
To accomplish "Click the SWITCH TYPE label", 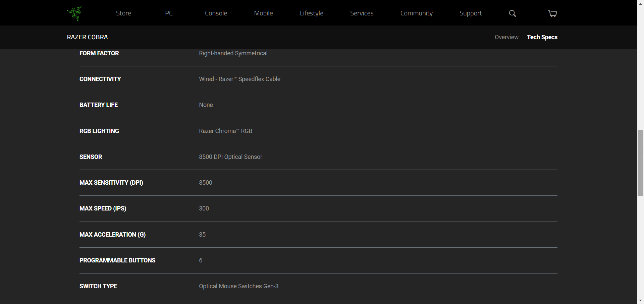I will coord(98,286).
